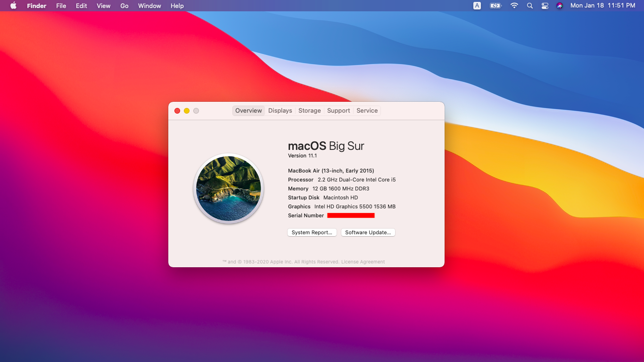Open the Go menu

124,6
